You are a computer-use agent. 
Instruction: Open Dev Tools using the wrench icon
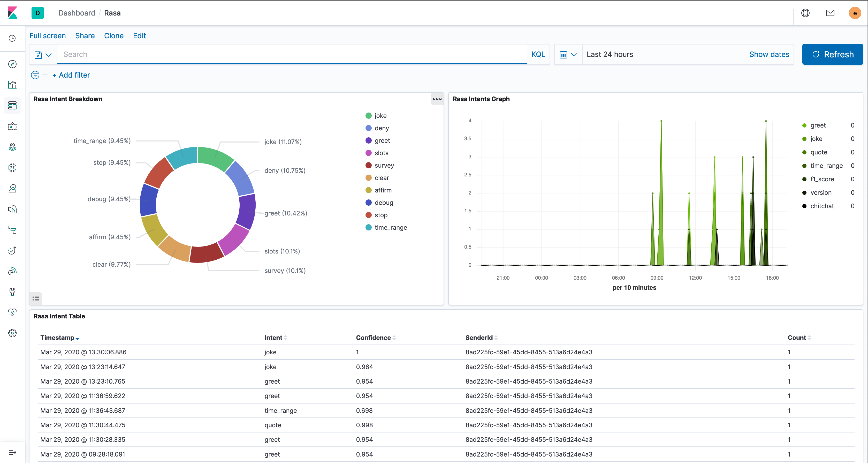(12, 292)
